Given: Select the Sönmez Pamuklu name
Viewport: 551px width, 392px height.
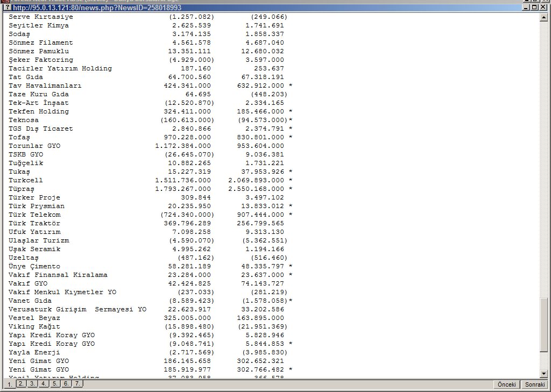Looking at the screenshot, I should tap(39, 51).
